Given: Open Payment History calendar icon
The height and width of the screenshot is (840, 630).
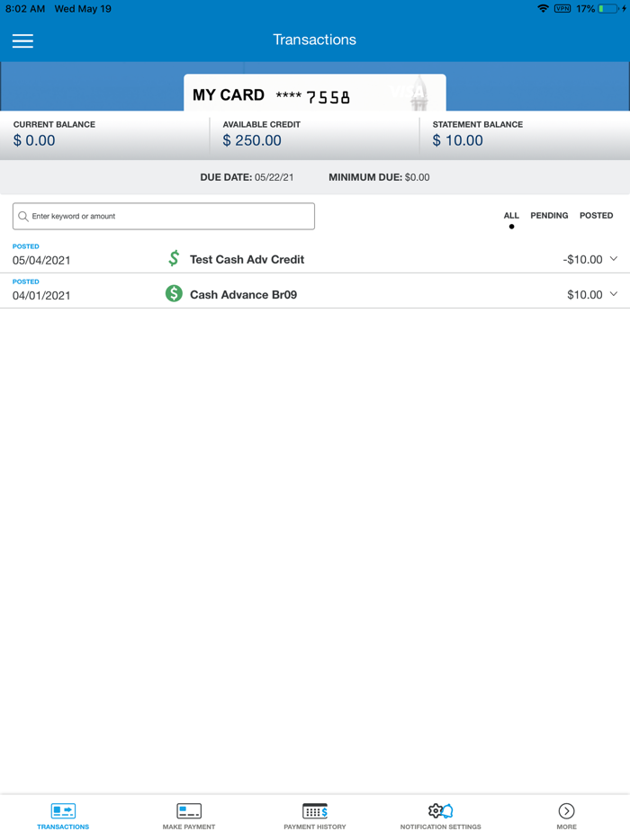Looking at the screenshot, I should (315, 810).
